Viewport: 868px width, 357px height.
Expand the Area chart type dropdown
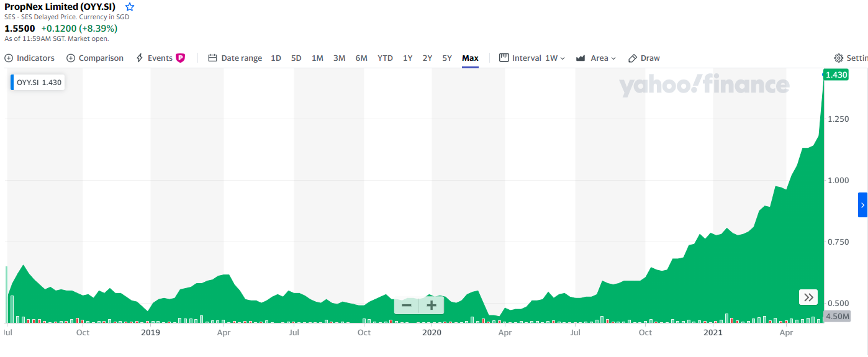pyautogui.click(x=595, y=58)
